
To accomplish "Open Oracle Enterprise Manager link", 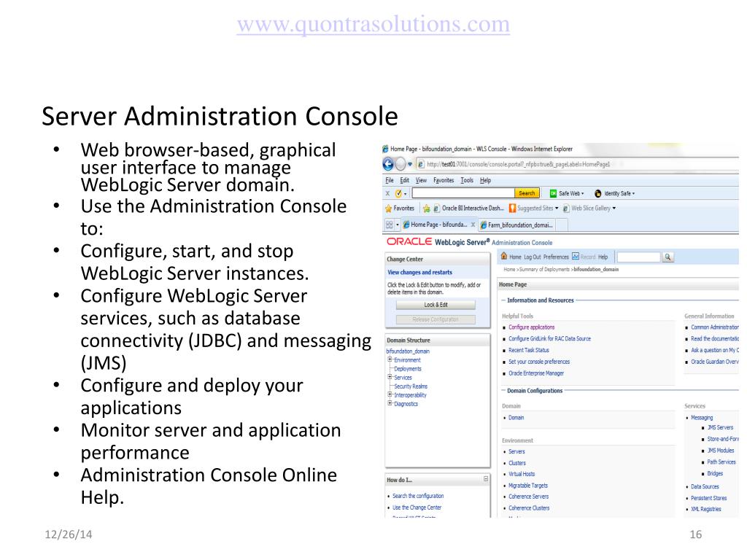I will pos(536,373).
